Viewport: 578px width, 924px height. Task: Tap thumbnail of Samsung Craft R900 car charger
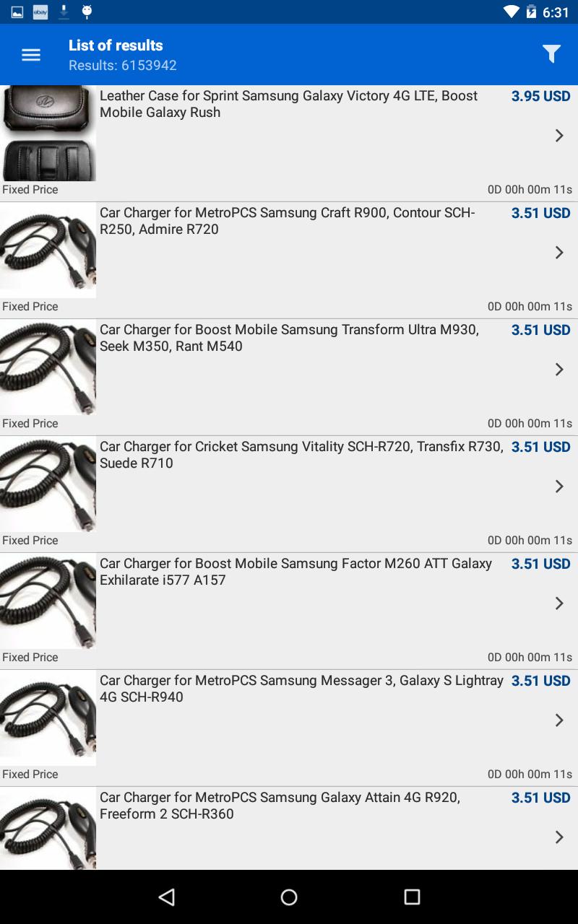48,250
